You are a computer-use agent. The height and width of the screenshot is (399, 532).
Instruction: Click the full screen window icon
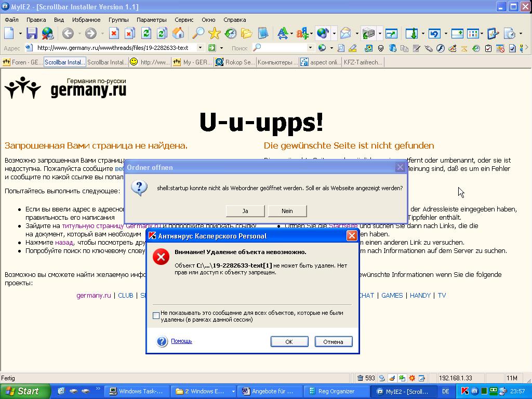[x=391, y=33]
